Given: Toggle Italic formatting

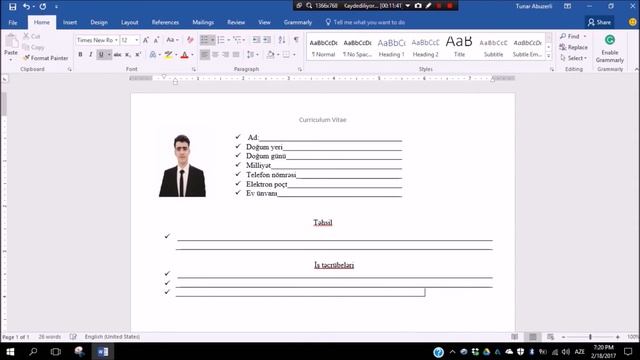Looking at the screenshot, I should tap(90, 55).
